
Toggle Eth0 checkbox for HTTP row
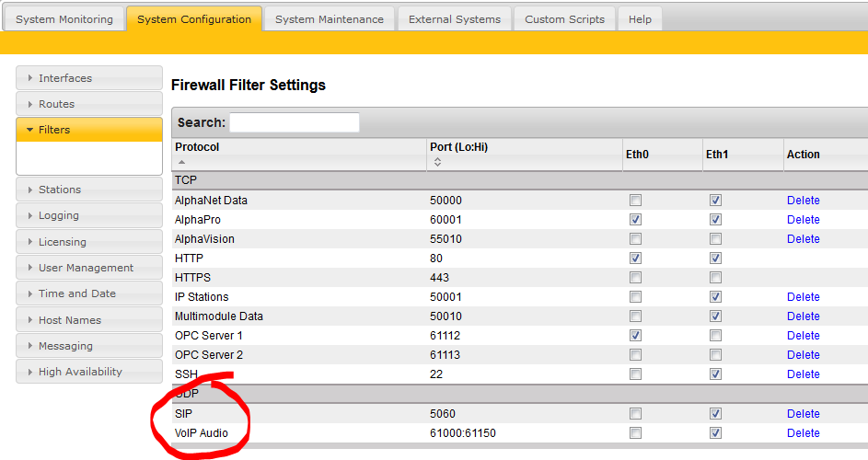point(635,259)
